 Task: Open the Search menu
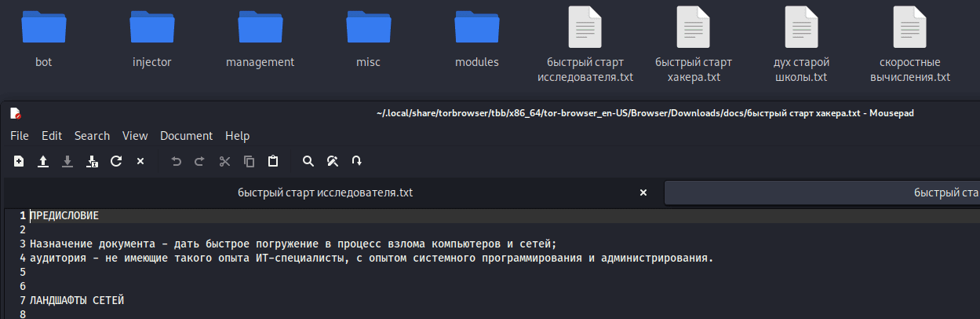point(92,136)
